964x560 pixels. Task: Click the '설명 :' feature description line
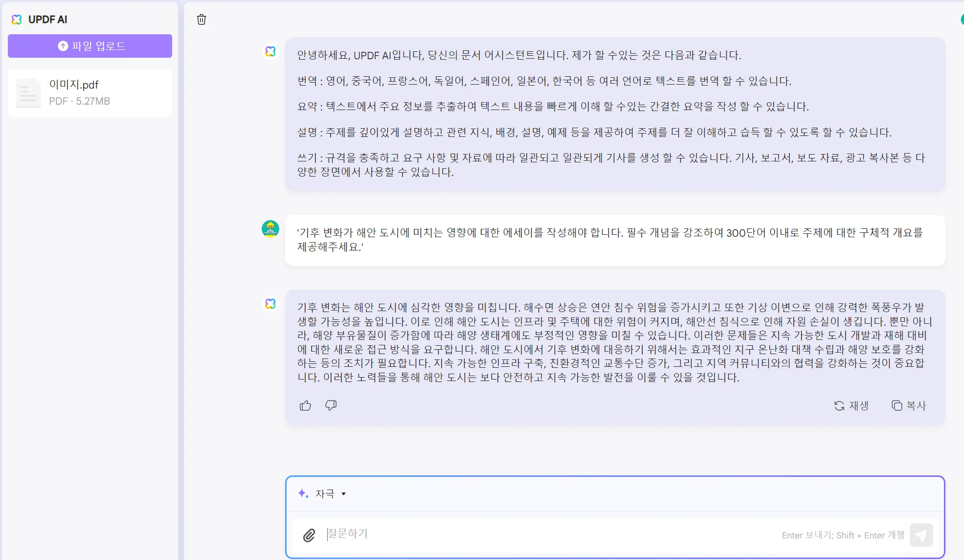(x=595, y=133)
